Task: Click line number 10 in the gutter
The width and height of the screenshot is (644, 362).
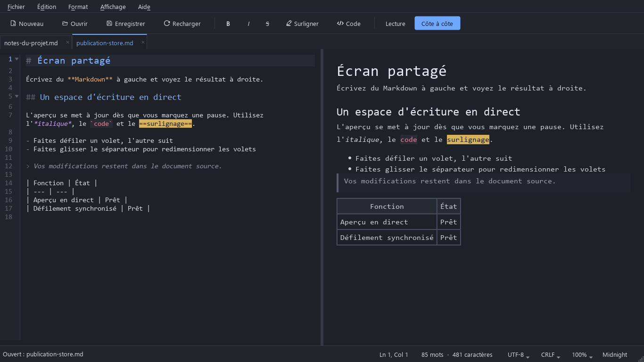Action: pyautogui.click(x=8, y=149)
